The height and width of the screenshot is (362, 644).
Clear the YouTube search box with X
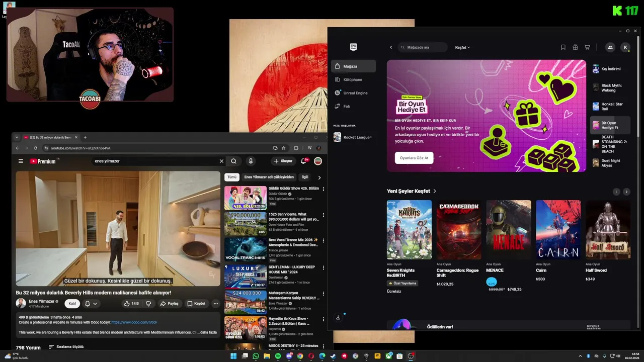pyautogui.click(x=221, y=161)
